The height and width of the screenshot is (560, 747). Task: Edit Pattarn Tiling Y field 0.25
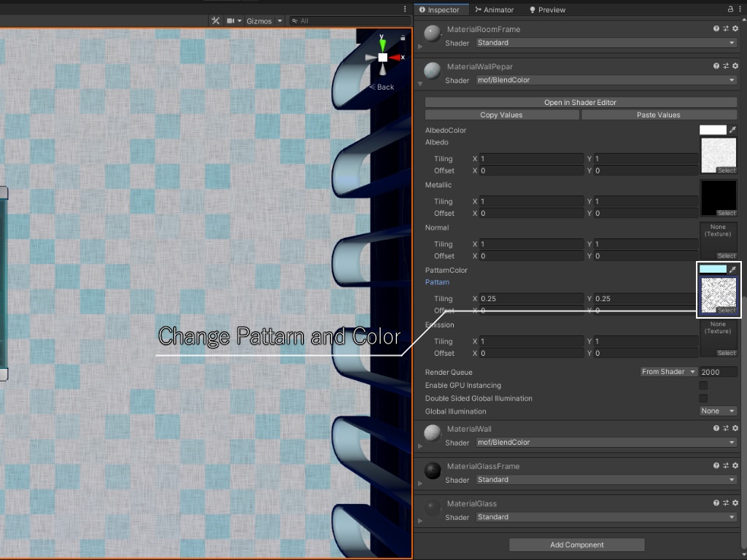(646, 298)
